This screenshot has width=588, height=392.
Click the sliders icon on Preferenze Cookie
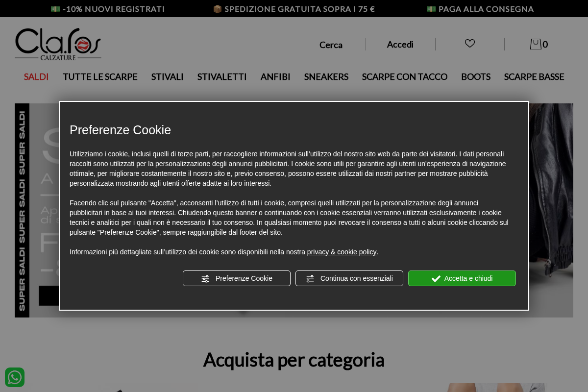pos(205,278)
